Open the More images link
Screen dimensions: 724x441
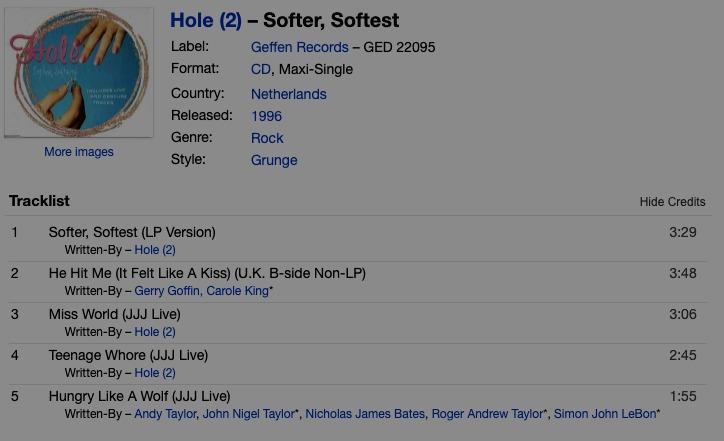pyautogui.click(x=79, y=152)
